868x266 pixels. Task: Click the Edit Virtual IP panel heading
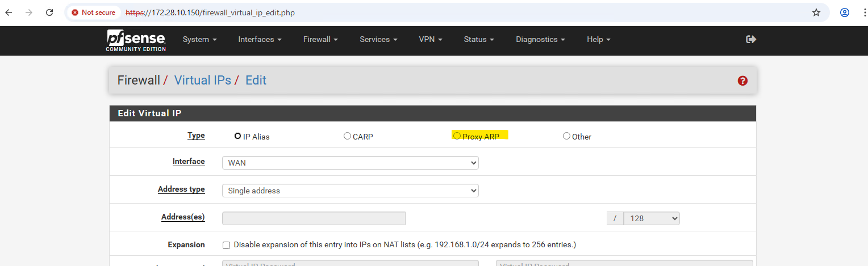149,113
